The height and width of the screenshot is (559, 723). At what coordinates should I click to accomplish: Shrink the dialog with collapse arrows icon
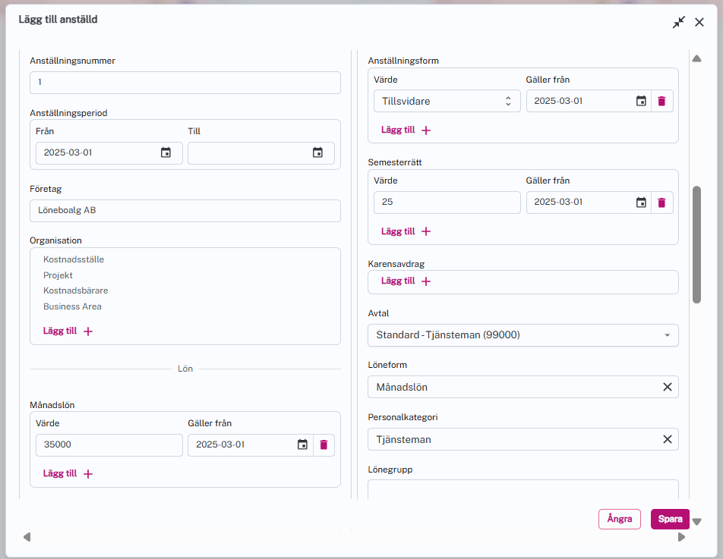[679, 22]
